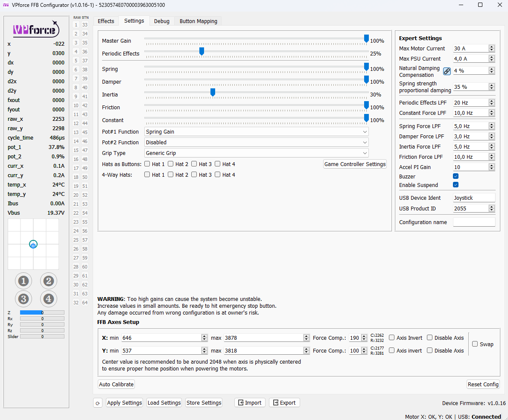Click stepper for Spring Force LPF
508x420 pixels.
click(492, 126)
